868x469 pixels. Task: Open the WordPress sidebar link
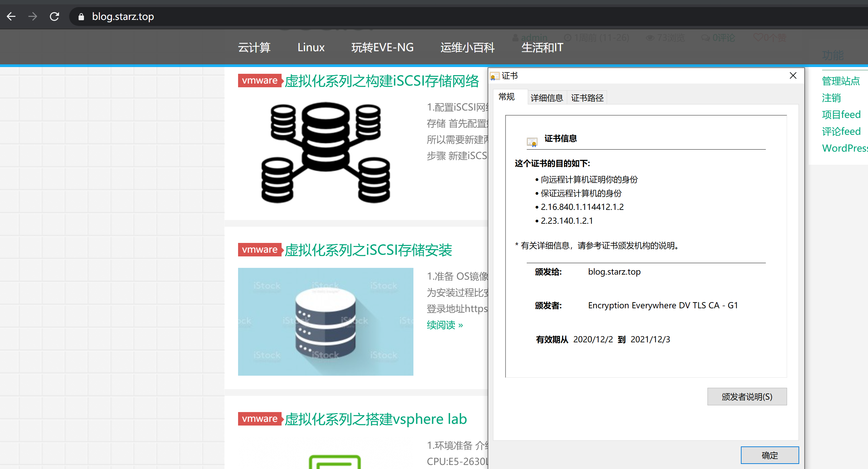point(845,148)
